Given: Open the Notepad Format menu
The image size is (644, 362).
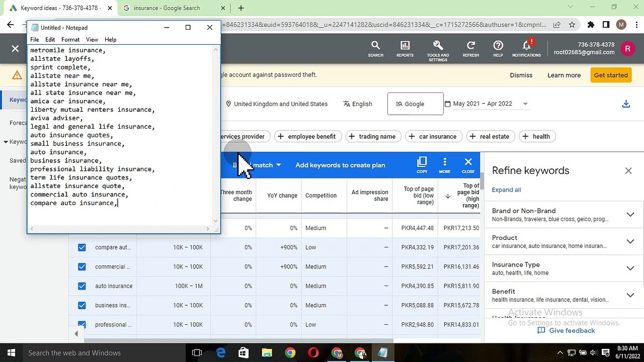Looking at the screenshot, I should (70, 40).
